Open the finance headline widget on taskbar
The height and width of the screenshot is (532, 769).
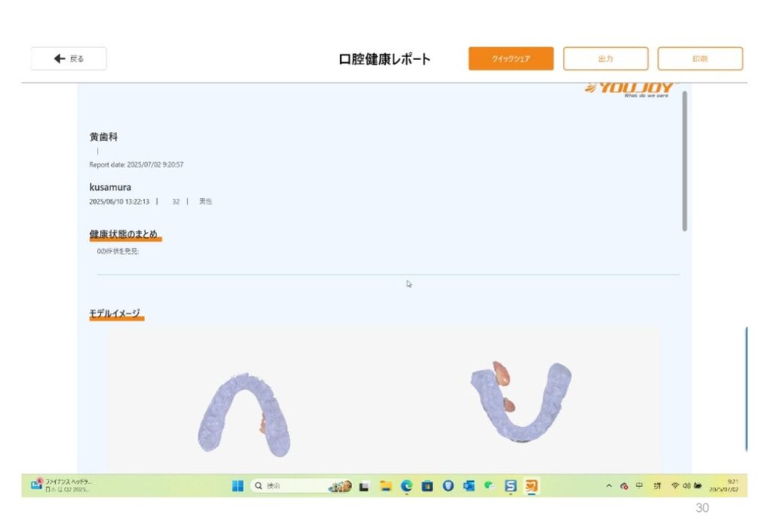[x=60, y=485]
